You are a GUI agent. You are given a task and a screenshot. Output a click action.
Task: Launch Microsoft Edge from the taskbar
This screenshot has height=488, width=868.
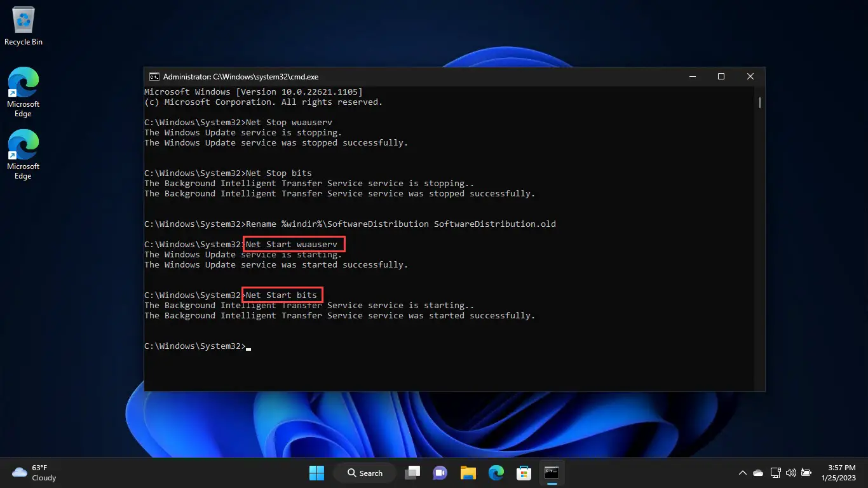[496, 473]
